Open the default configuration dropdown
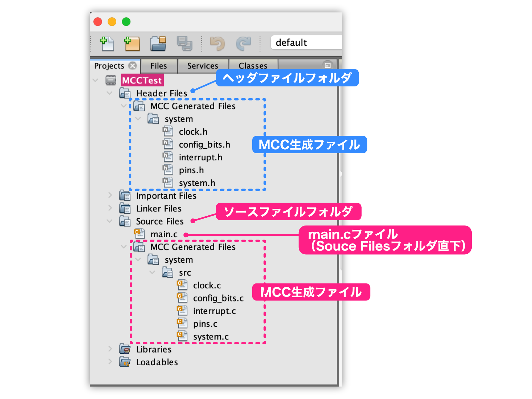This screenshot has height=399, width=532. click(x=305, y=42)
